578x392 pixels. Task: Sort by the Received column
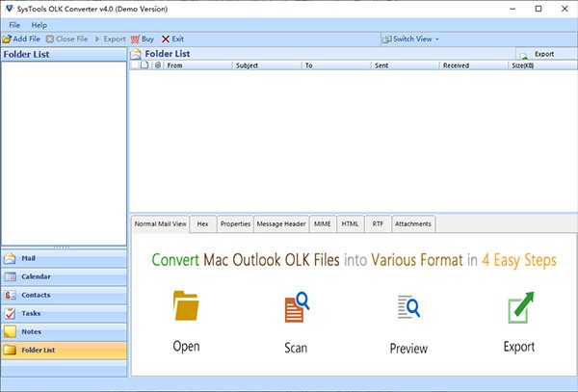[x=474, y=65]
